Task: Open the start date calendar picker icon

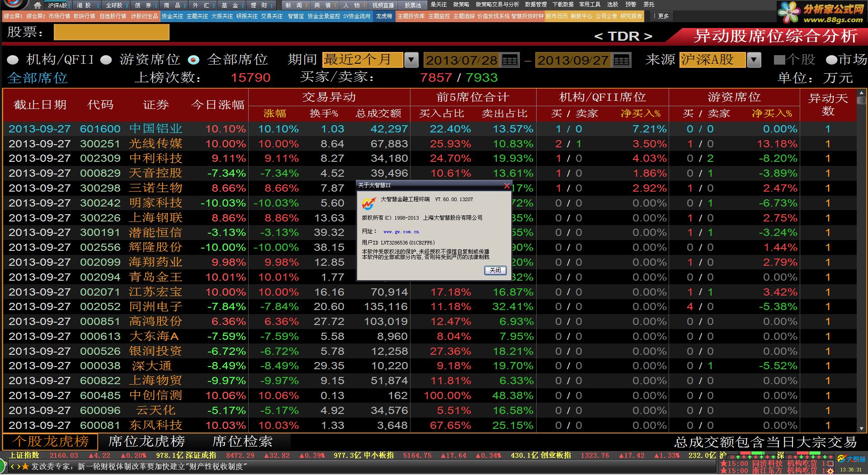Action: click(510, 60)
